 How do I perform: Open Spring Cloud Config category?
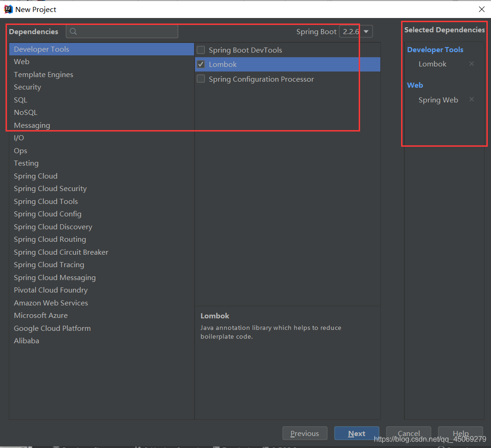click(102, 214)
